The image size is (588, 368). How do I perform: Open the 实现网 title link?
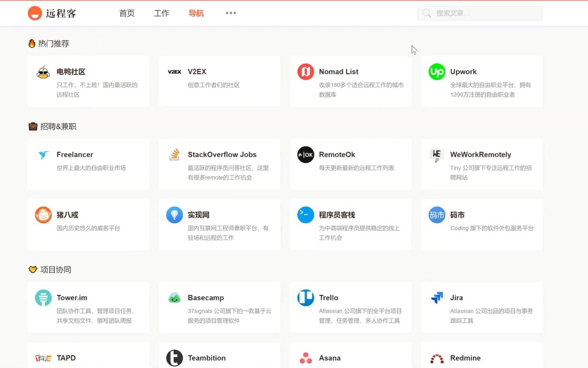198,215
